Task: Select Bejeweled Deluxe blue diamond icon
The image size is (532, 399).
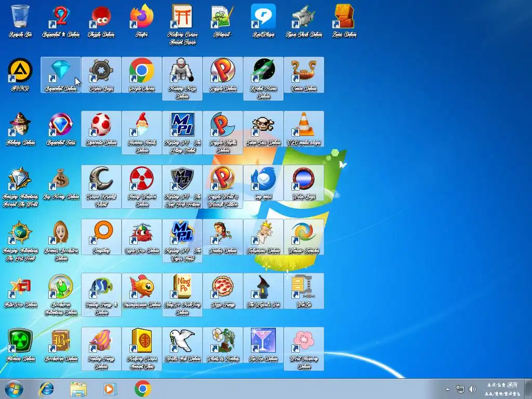Action: (61, 75)
